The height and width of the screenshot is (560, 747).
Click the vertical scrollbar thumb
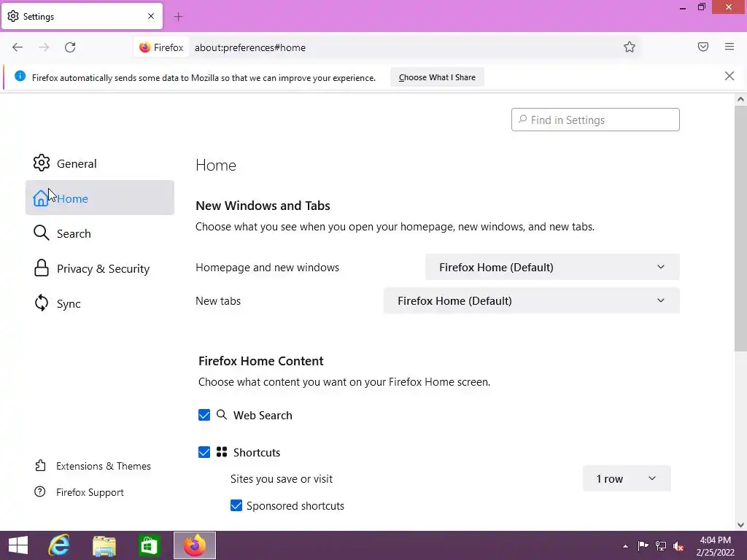pos(740,228)
